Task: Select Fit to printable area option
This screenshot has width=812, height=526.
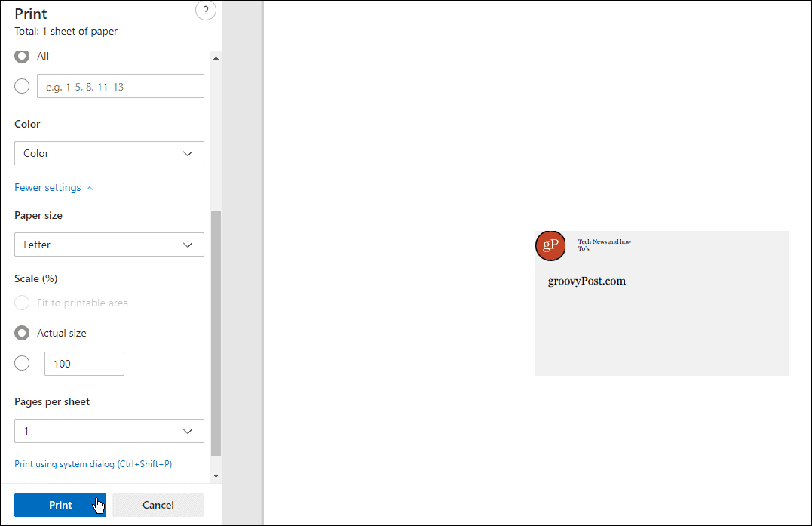Action: 22,303
